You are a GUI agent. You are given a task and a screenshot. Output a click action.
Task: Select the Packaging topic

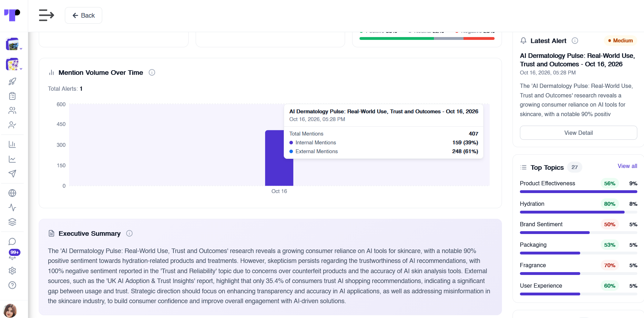pos(578,248)
